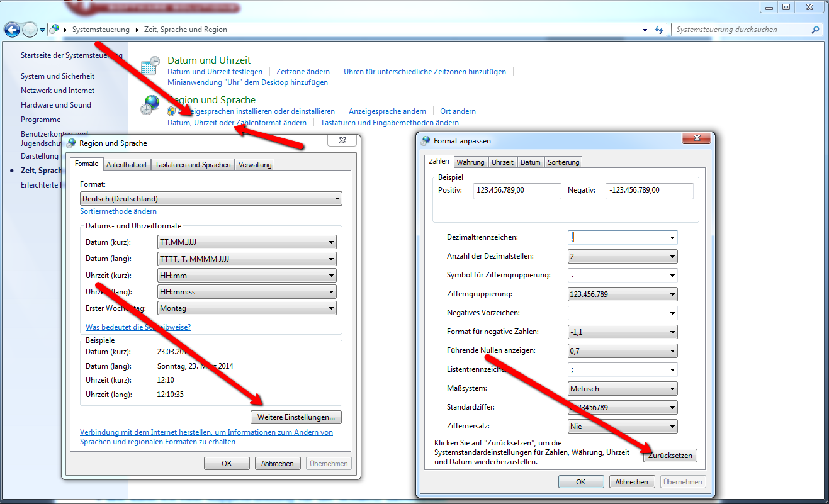Click the Systemsteuerung durchsuchen search field

740,30
